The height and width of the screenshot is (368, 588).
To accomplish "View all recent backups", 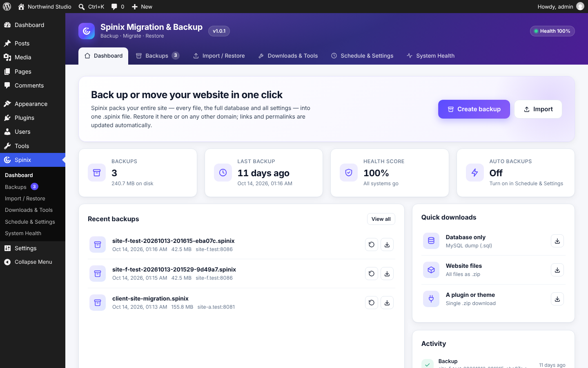I will coord(381,219).
